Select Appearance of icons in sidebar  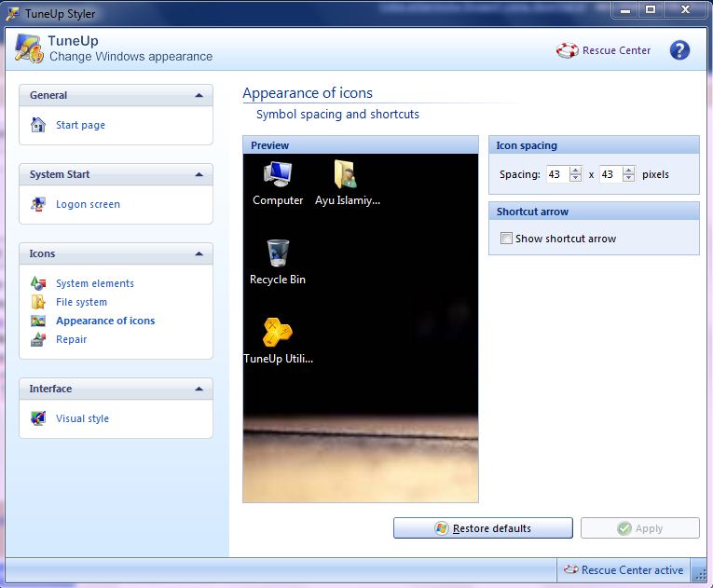105,321
